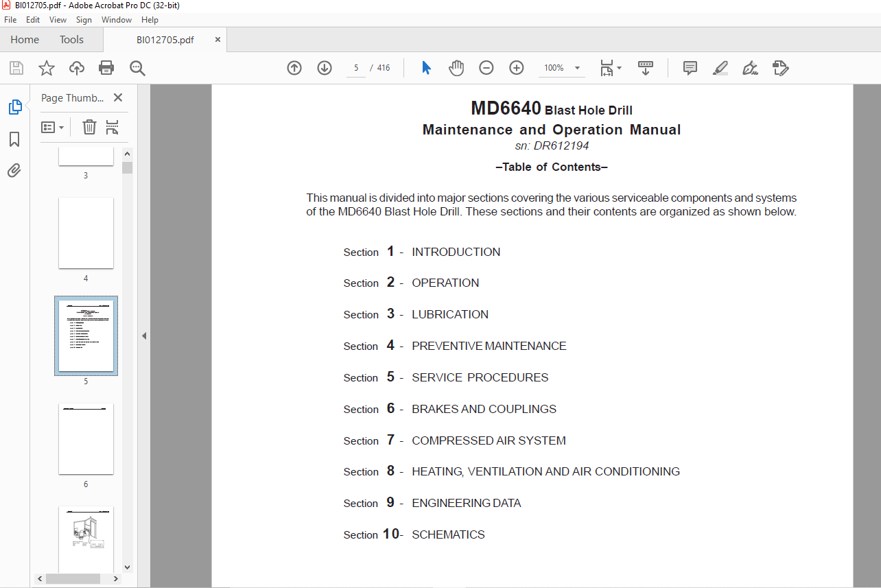881x588 pixels.
Task: Expand fit page options dropdown arrow
Action: (x=620, y=68)
